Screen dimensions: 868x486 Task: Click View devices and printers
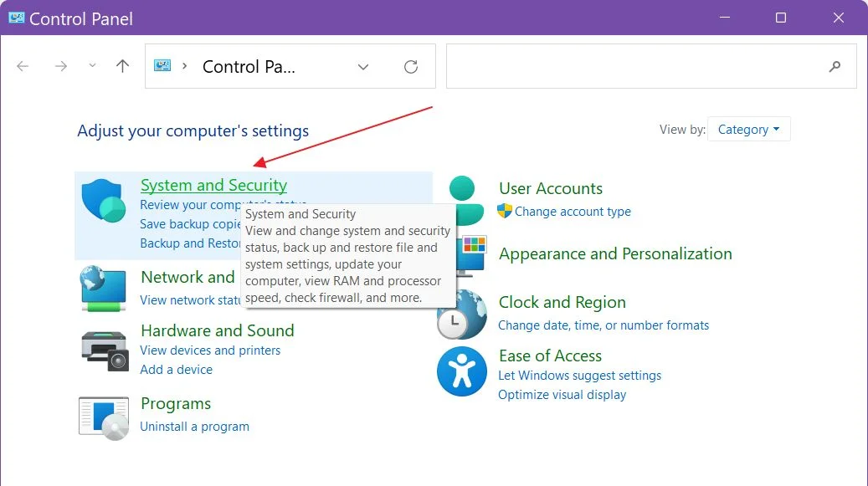coord(210,350)
